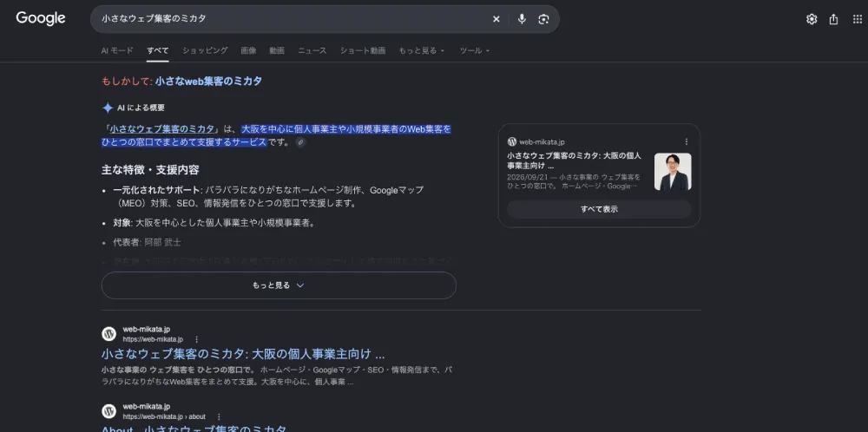868x432 pixels.
Task: Open three-dot menu on web-mikata.jp card
Action: pos(687,141)
